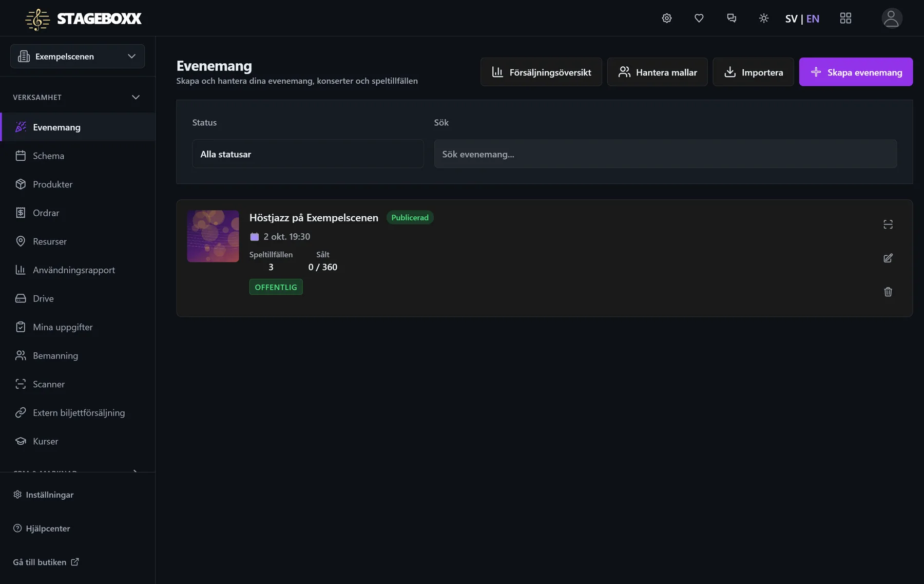Open chat messages icon
This screenshot has height=584, width=924.
731,18
